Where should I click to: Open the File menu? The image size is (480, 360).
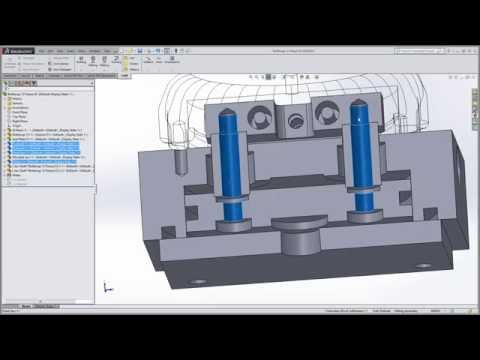point(41,51)
